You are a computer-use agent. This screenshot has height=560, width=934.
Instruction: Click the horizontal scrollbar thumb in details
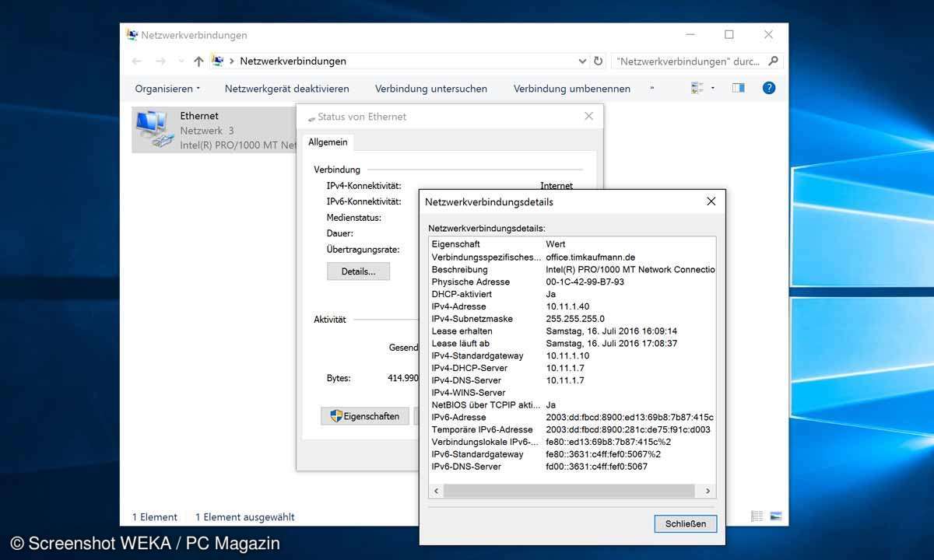[x=568, y=491]
